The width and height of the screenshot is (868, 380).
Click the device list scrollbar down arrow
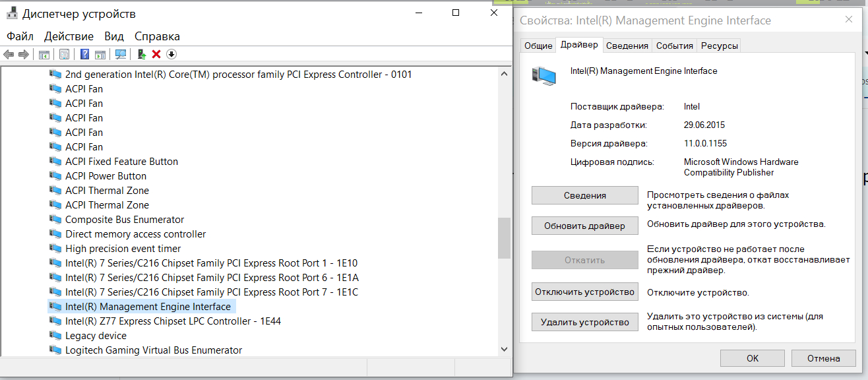tap(504, 349)
